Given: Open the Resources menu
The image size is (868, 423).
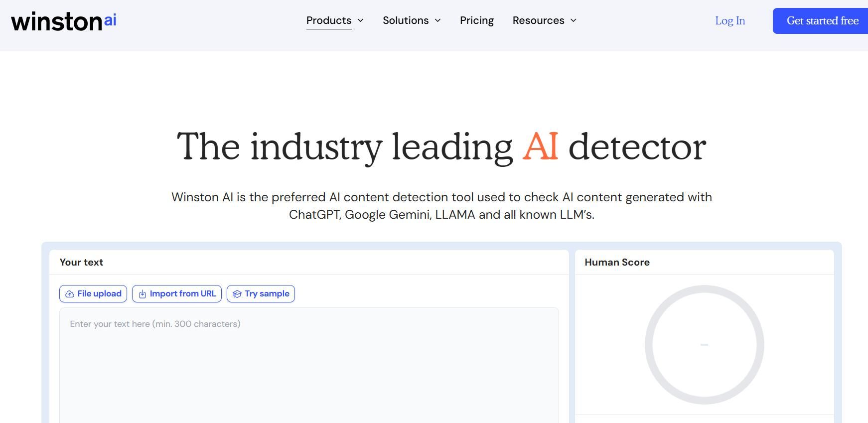Looking at the screenshot, I should (539, 20).
